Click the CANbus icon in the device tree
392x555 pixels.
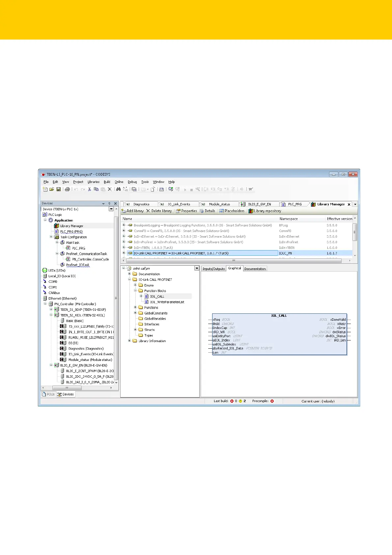[x=45, y=293]
